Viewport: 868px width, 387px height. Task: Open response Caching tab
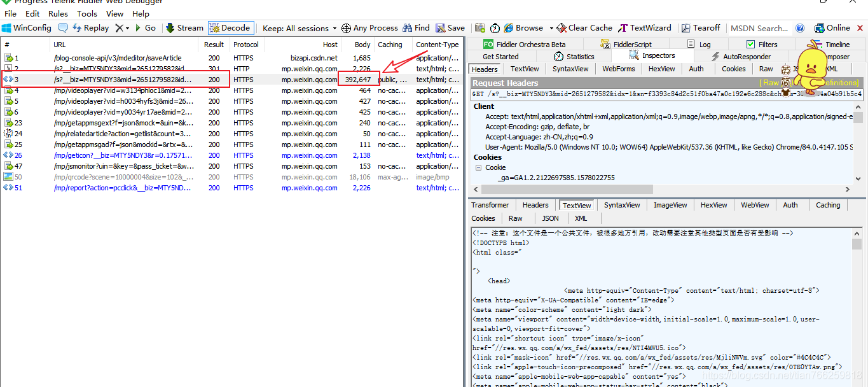828,205
